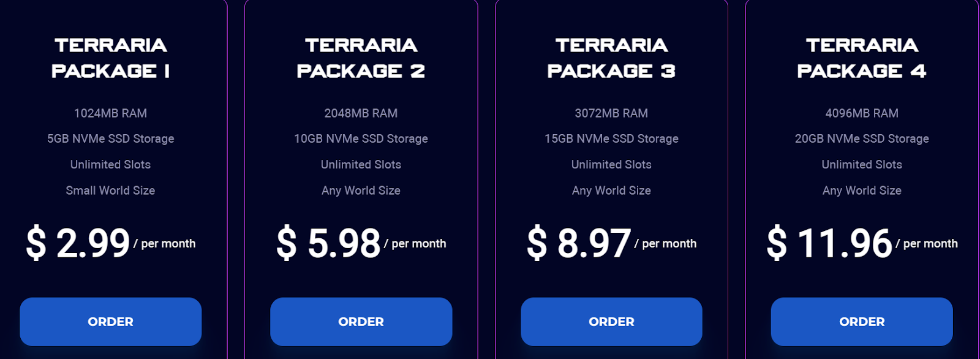The width and height of the screenshot is (980, 359).
Task: Click the 20GB NVMe SSD Storage text
Action: point(862,139)
